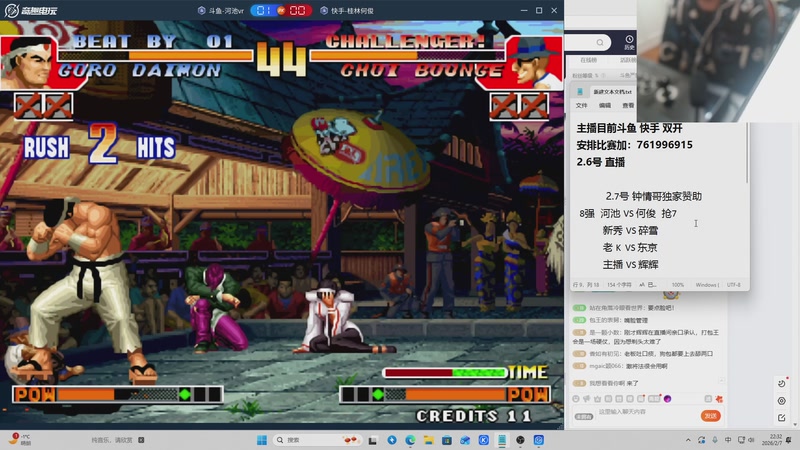
Task: Click the 高朋电玩 logo in game window title bar
Action: point(32,10)
